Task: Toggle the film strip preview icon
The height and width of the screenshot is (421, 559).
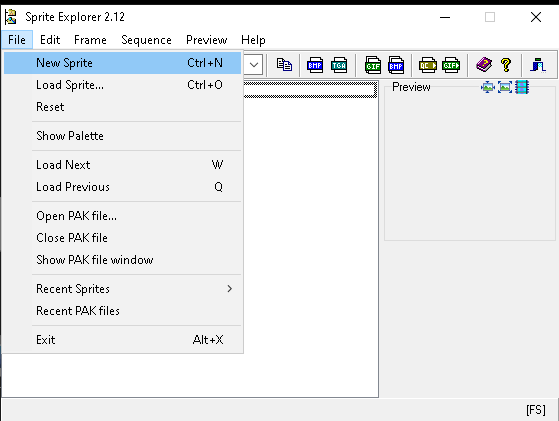Action: point(522,87)
